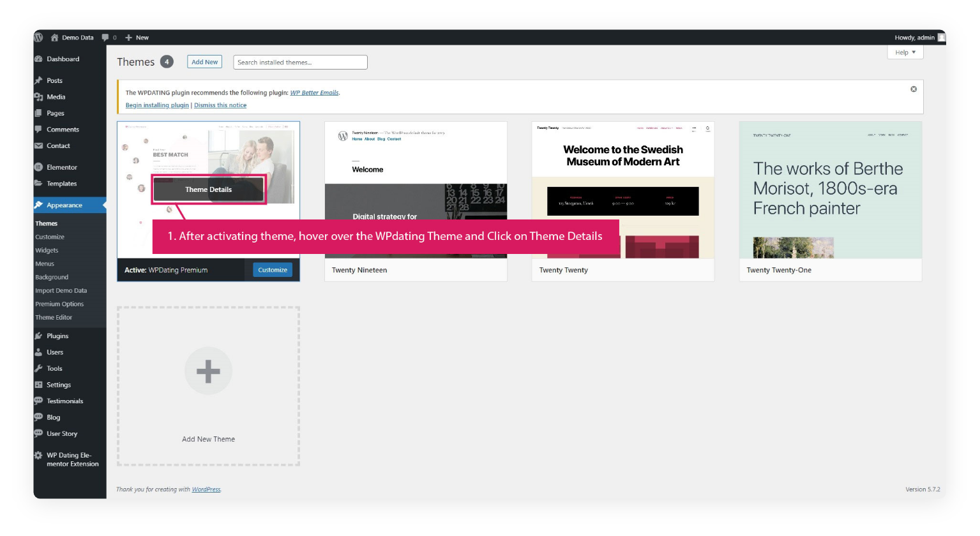The width and height of the screenshot is (980, 536).
Task: Click the Pages icon in sidebar
Action: 38,113
